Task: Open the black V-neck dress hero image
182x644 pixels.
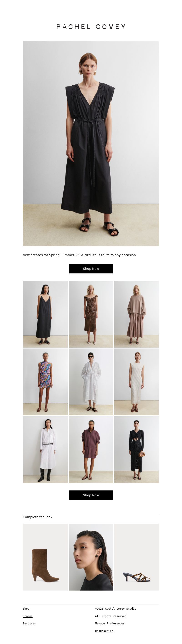Action: point(91,144)
